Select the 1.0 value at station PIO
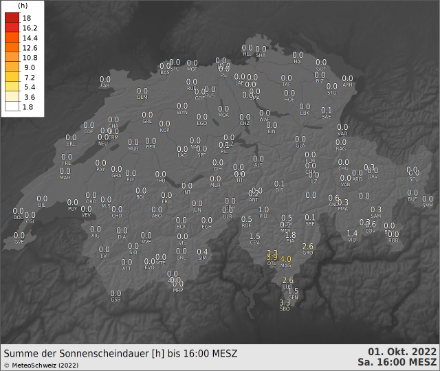Viewport: 440px width, 371px height. (263, 210)
